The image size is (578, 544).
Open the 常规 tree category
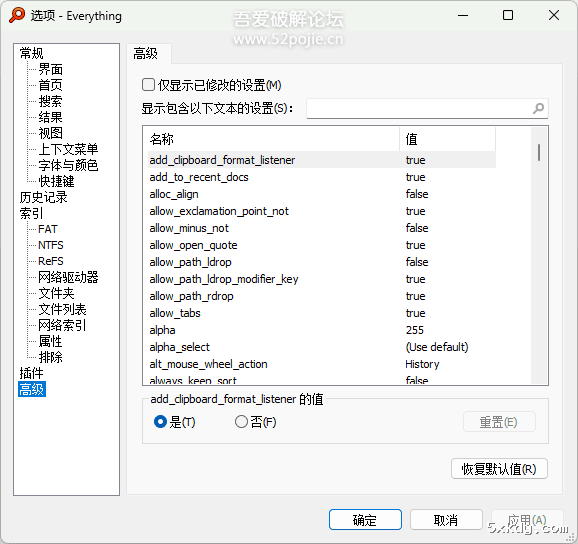click(32, 53)
